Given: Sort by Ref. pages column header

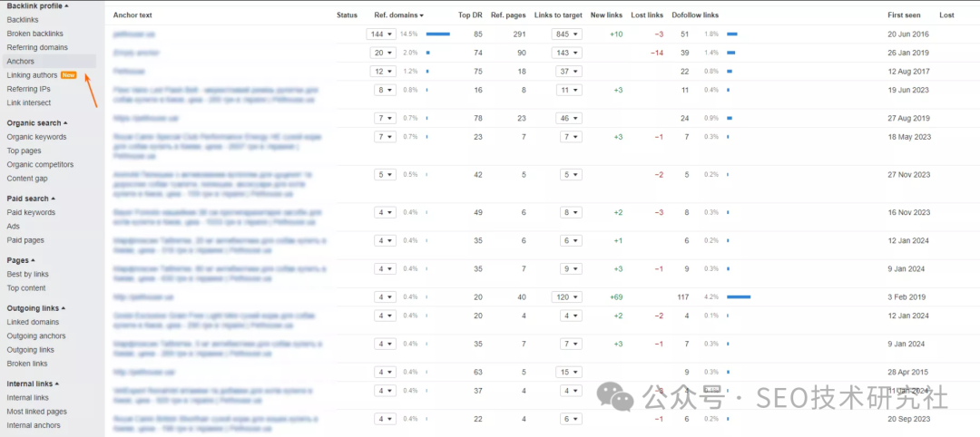Looking at the screenshot, I should pyautogui.click(x=508, y=15).
